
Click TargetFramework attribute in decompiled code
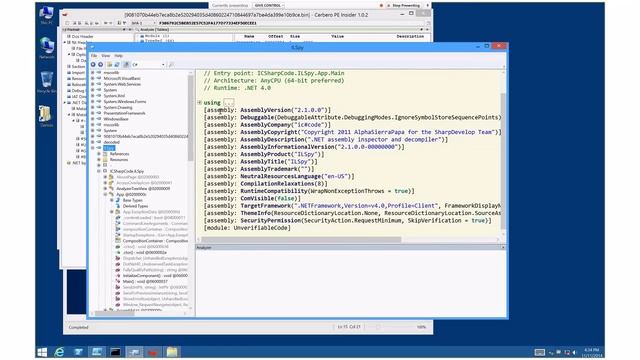point(267,206)
